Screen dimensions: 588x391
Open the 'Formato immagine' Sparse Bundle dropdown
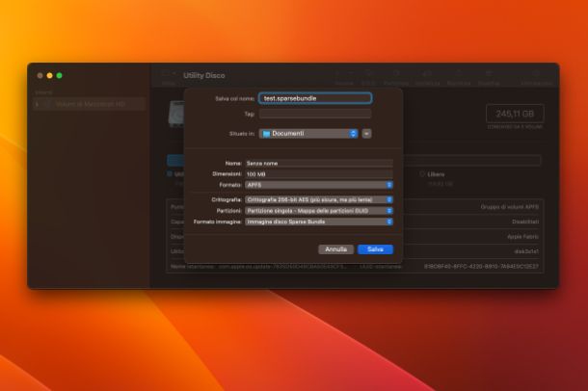click(x=319, y=222)
